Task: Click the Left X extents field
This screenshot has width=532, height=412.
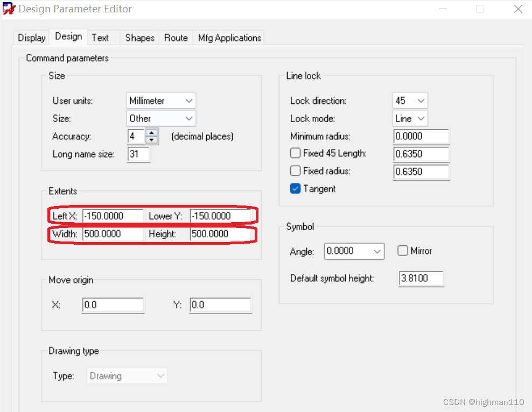Action: coord(113,216)
